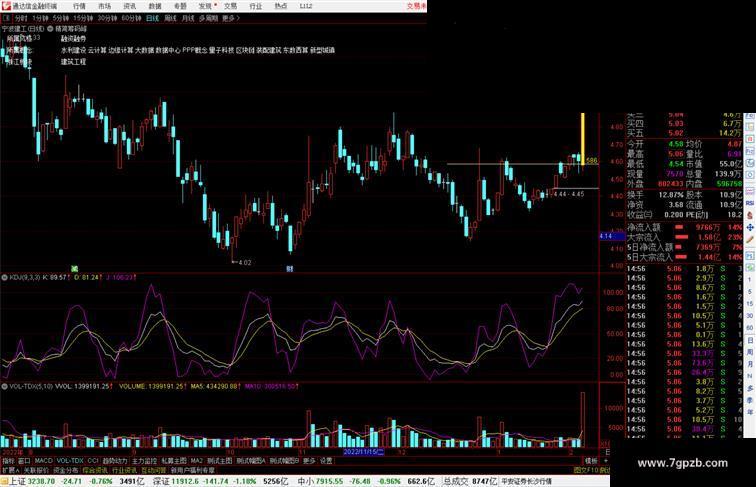Switch to 5分钟 period tab
The height and width of the screenshot is (487, 756).
point(61,18)
